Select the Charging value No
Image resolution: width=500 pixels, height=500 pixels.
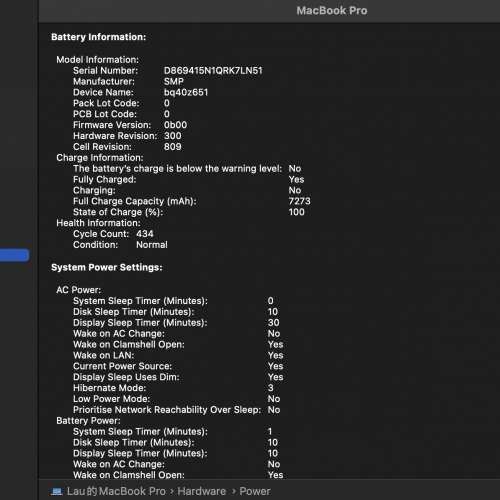point(295,190)
